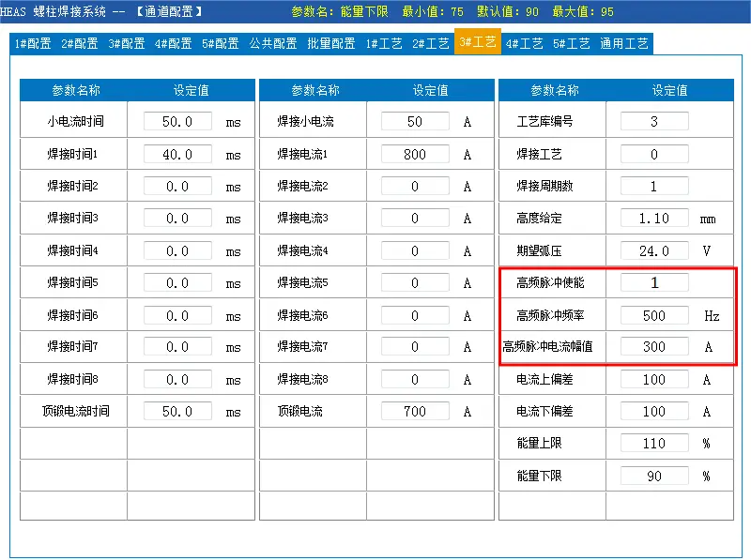Screen dimensions: 751x560
Task: Click the 默认值: 90 header text
Action: (x=508, y=11)
